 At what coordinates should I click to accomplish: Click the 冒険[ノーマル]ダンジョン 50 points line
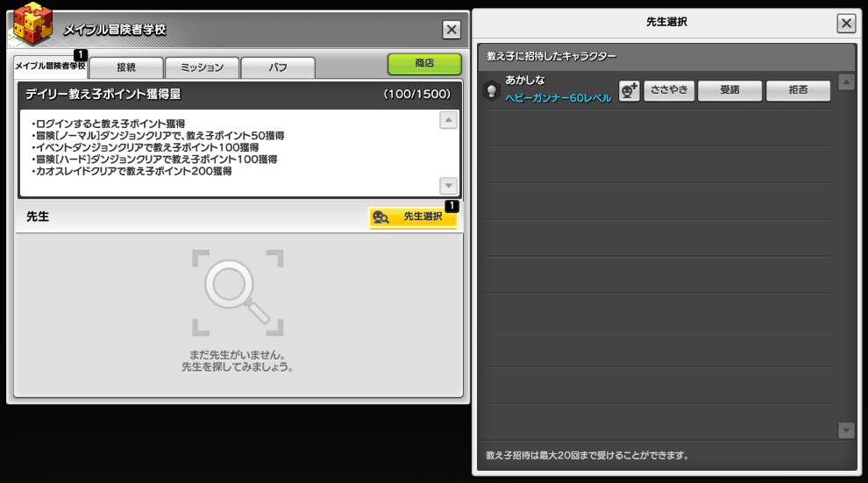[158, 136]
